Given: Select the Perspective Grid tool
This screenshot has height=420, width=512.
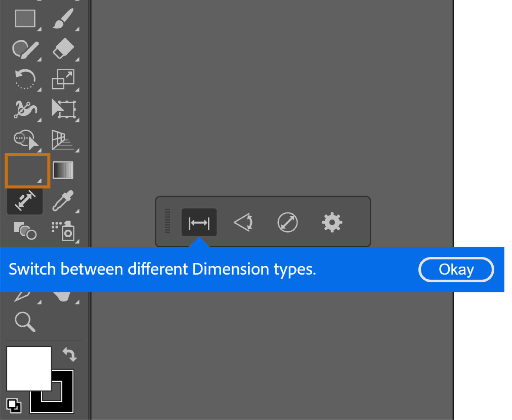Looking at the screenshot, I should tap(62, 140).
